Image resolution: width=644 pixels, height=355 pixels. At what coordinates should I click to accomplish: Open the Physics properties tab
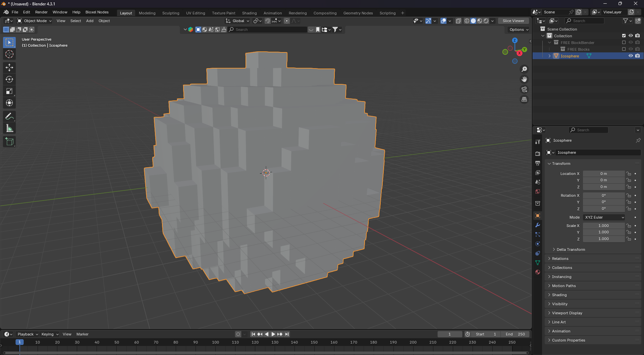[538, 244]
